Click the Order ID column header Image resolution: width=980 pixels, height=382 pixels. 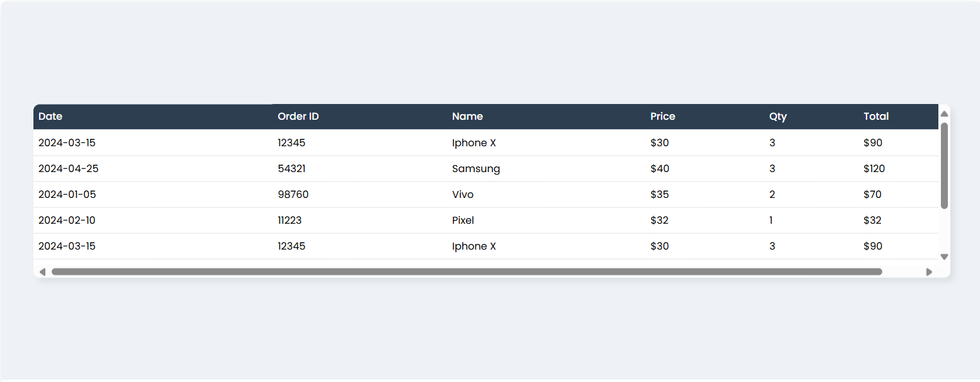point(298,117)
